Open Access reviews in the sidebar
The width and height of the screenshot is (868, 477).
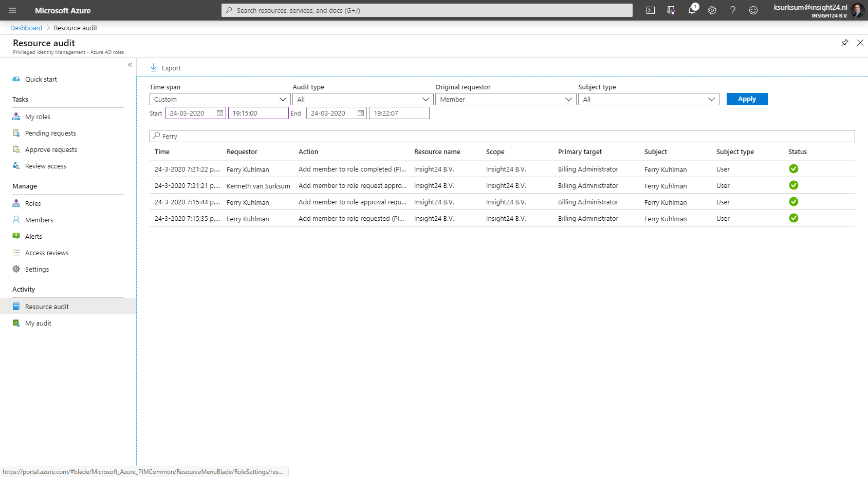pyautogui.click(x=47, y=253)
